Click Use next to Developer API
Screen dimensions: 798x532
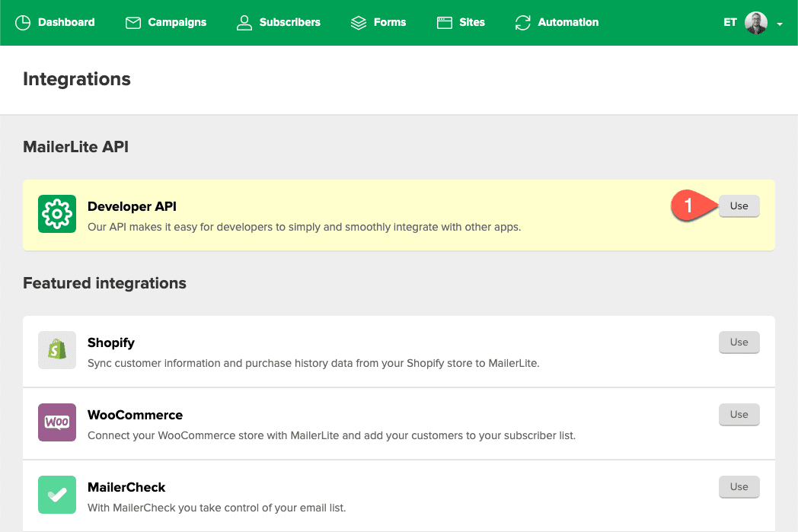click(x=739, y=205)
